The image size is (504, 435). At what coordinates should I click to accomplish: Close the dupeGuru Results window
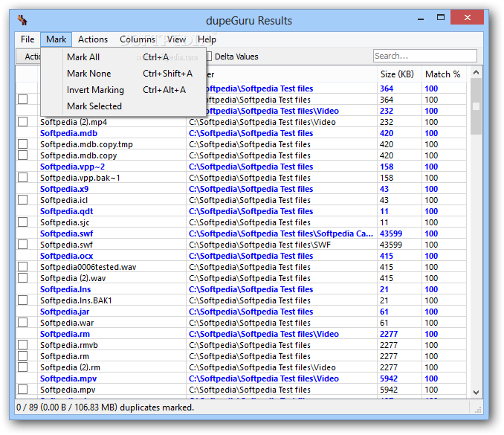[468, 17]
